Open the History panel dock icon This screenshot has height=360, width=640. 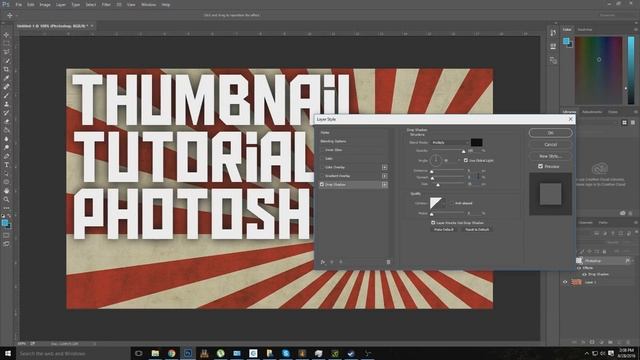553,32
